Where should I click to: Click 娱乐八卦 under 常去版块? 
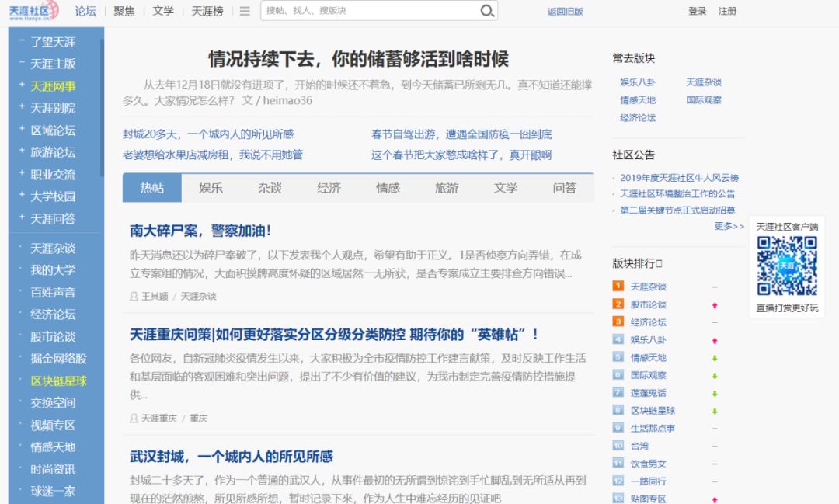[637, 82]
